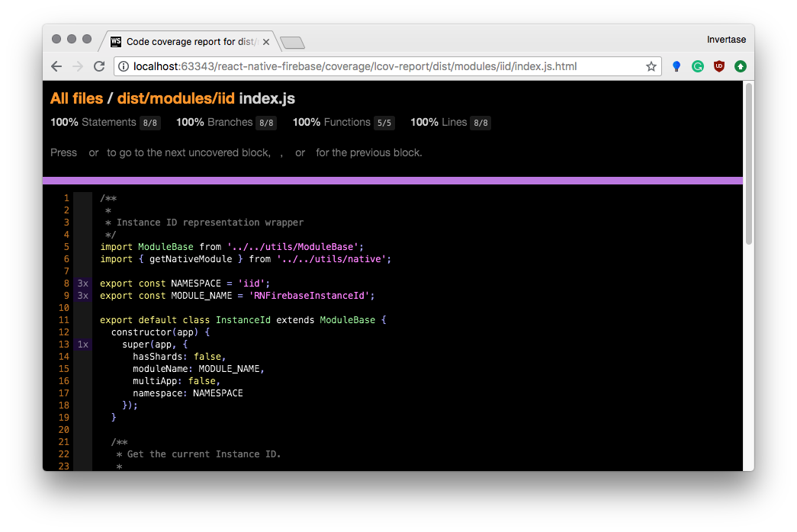The width and height of the screenshot is (797, 532).
Task: Click the 3x hit count on line 9
Action: tap(83, 296)
